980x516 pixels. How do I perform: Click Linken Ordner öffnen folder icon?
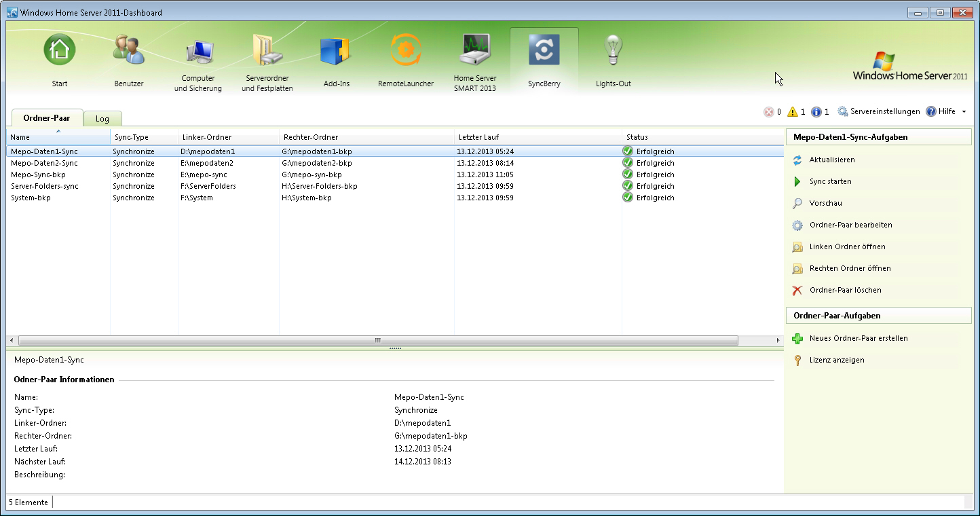(797, 247)
